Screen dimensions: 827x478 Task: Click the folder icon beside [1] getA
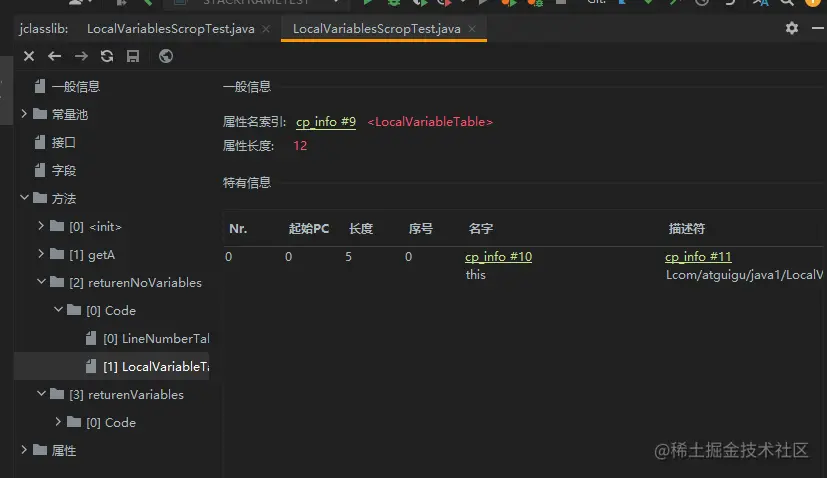57,254
